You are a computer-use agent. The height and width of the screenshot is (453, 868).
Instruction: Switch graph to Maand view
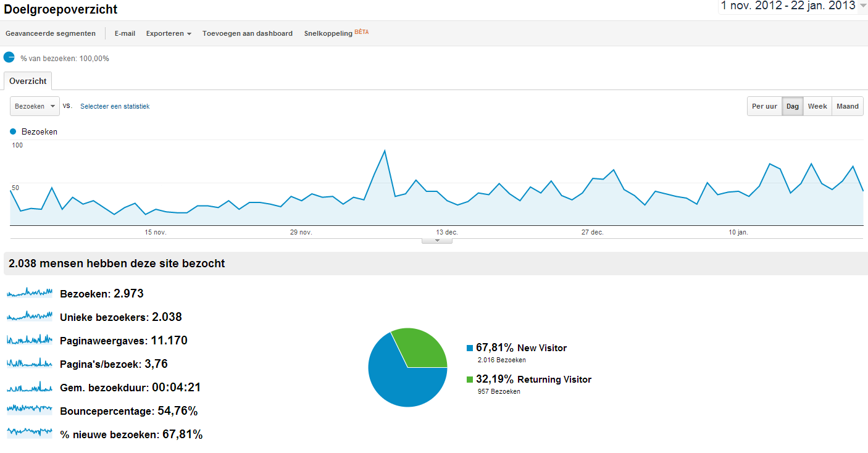click(848, 106)
